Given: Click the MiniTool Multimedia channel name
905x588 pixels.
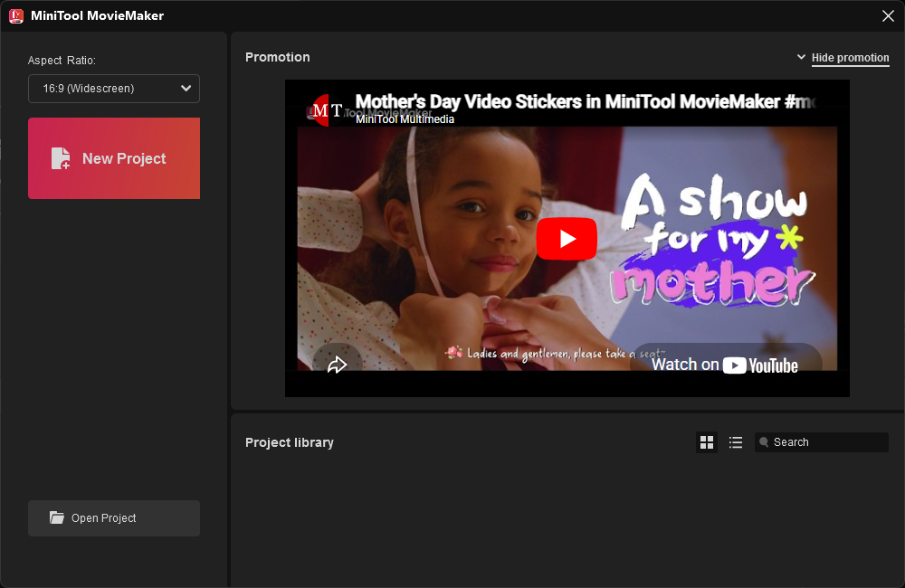Looking at the screenshot, I should (405, 119).
